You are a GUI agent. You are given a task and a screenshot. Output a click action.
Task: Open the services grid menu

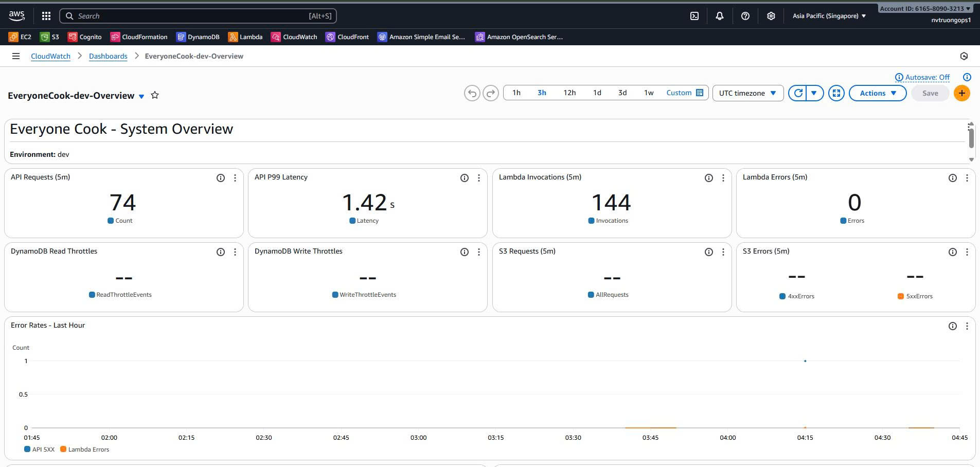[46, 16]
